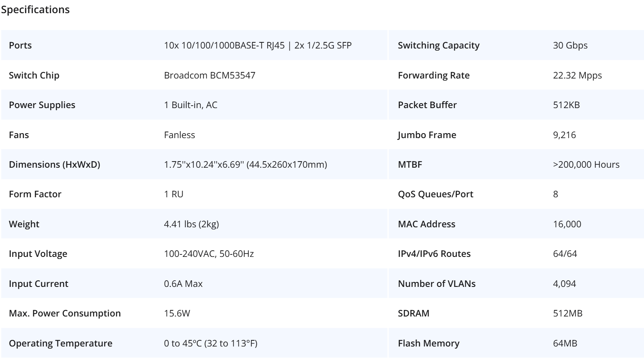Viewport: 644px width, 358px height.
Task: Select the 0.6A Max input current value
Action: click(183, 284)
